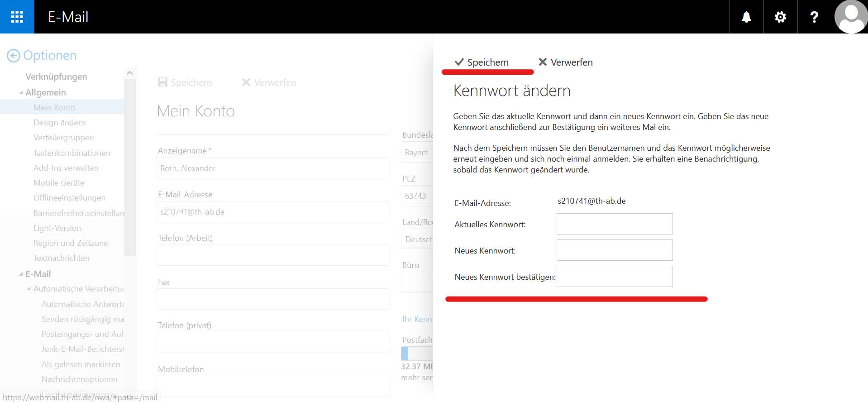
Task: Open the notifications bell
Action: pyautogui.click(x=746, y=17)
